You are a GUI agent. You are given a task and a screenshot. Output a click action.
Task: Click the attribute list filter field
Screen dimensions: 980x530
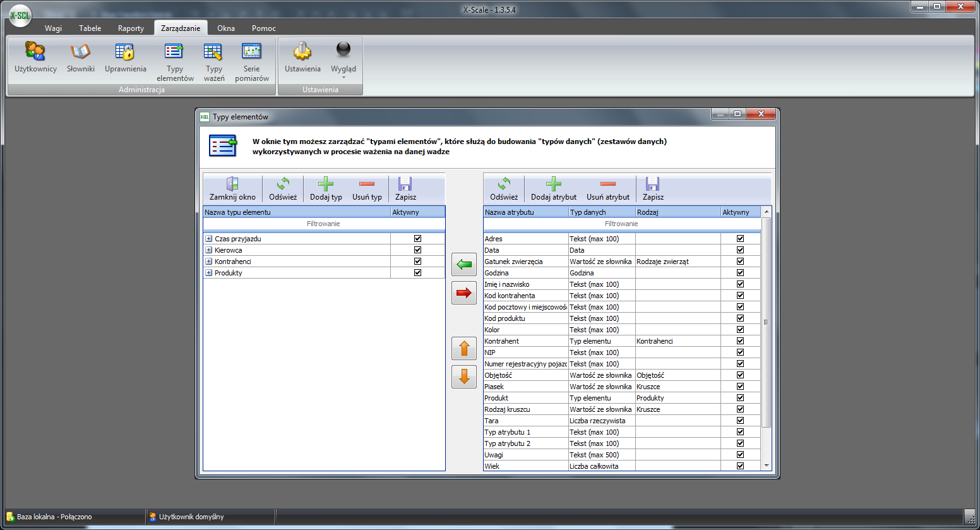point(621,224)
